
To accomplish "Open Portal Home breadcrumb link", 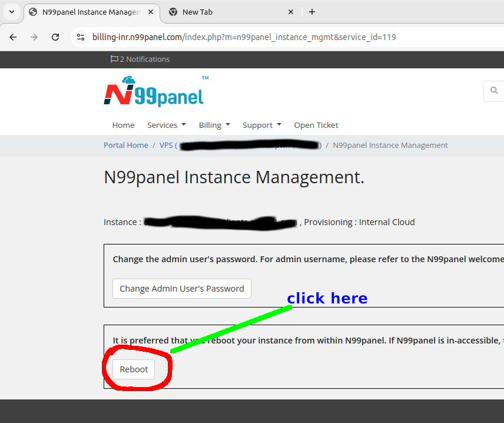I will (126, 145).
